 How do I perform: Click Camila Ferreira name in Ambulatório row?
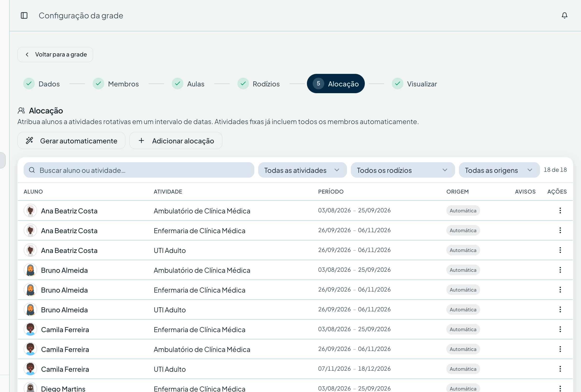click(x=65, y=349)
